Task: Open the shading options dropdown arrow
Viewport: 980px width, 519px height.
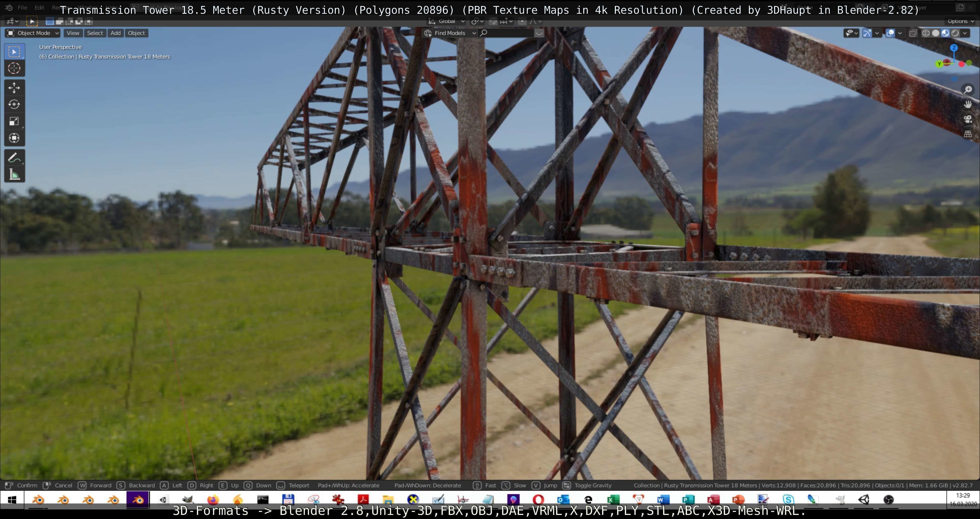Action: tap(965, 33)
